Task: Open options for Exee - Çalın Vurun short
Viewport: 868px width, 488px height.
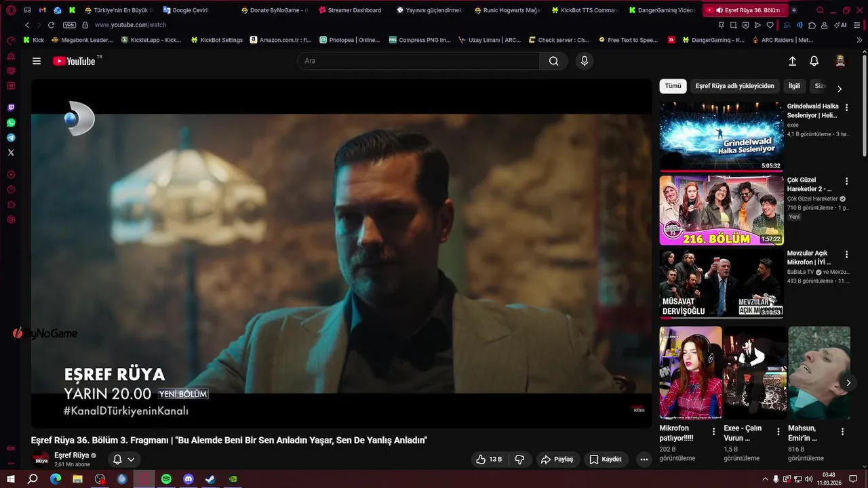Action: (x=778, y=432)
